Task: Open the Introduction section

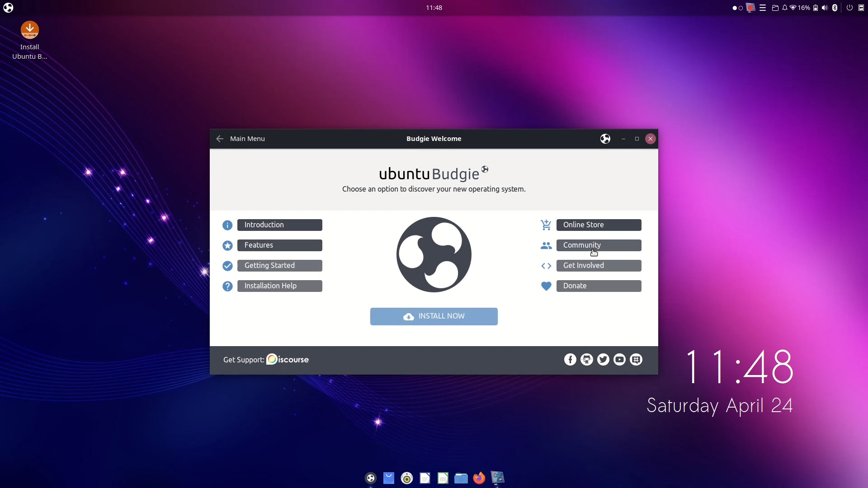Action: (x=279, y=225)
